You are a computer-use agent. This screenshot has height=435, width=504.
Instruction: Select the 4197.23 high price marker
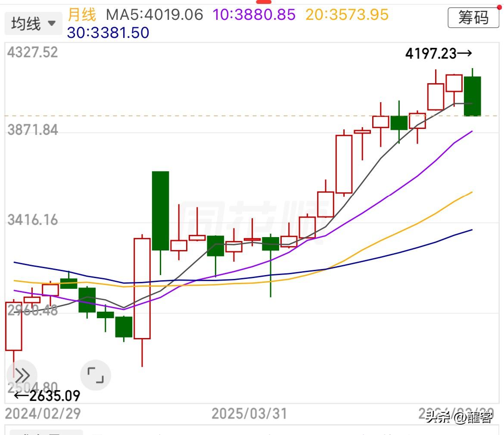point(439,53)
